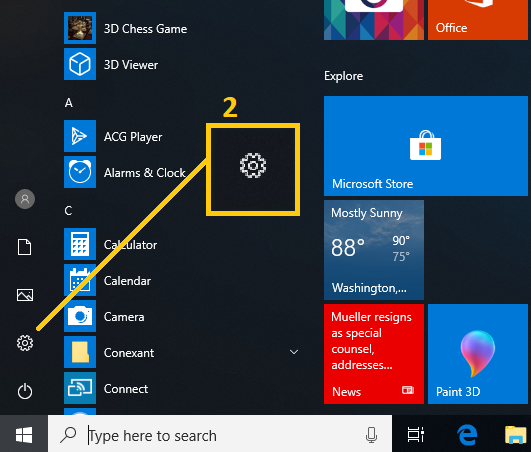
Task: Select the Connect app label
Action: [126, 389]
